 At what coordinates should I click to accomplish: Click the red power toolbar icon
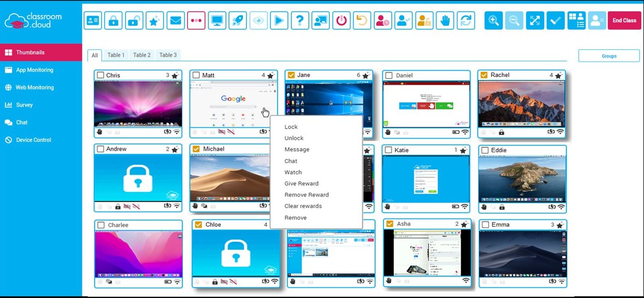341,20
